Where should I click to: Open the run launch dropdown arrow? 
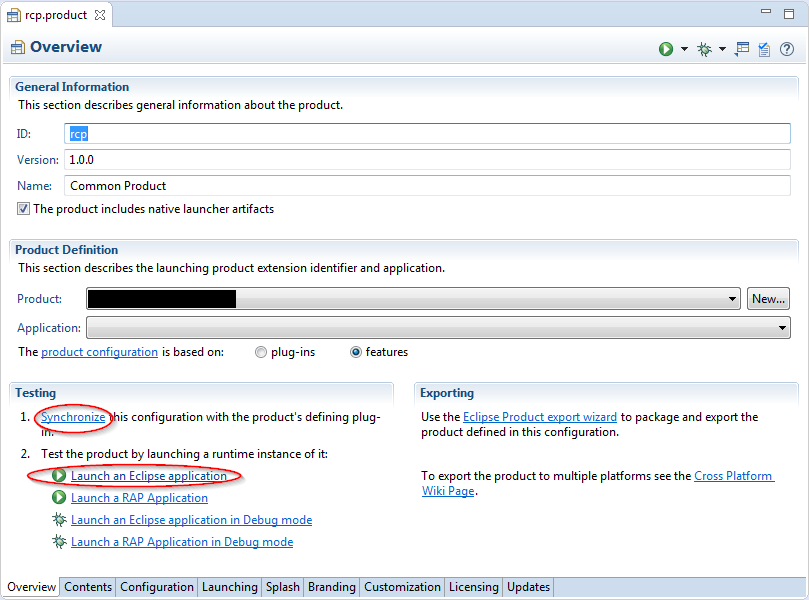pyautogui.click(x=684, y=49)
